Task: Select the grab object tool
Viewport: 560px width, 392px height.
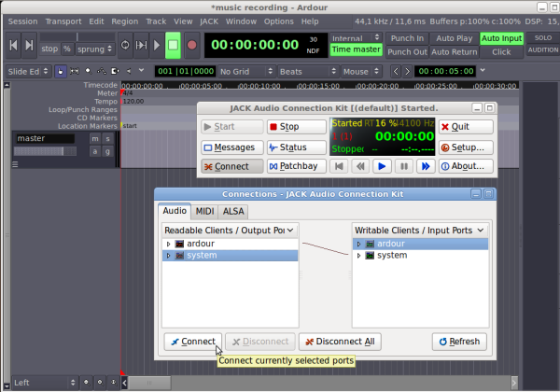Action: pos(61,72)
